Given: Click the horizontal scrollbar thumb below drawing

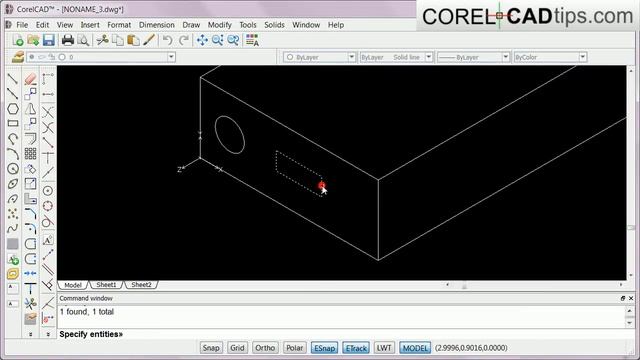Looking at the screenshot, I should [464, 284].
